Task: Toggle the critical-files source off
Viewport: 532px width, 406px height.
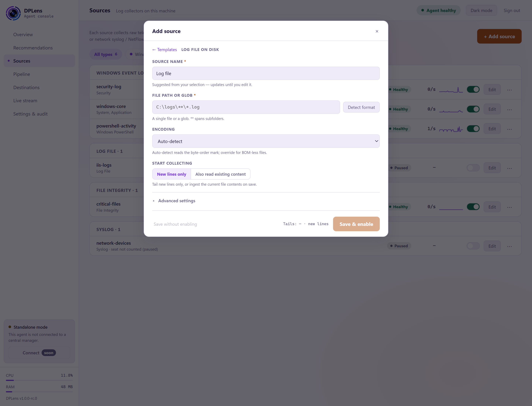Action: pyautogui.click(x=473, y=207)
